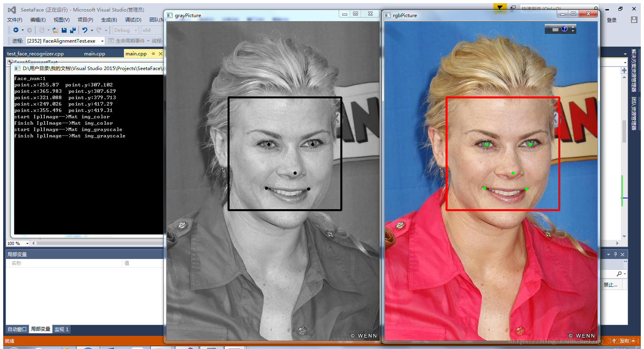Click the New Project toolbar icon
The image size is (644, 349).
tap(41, 30)
